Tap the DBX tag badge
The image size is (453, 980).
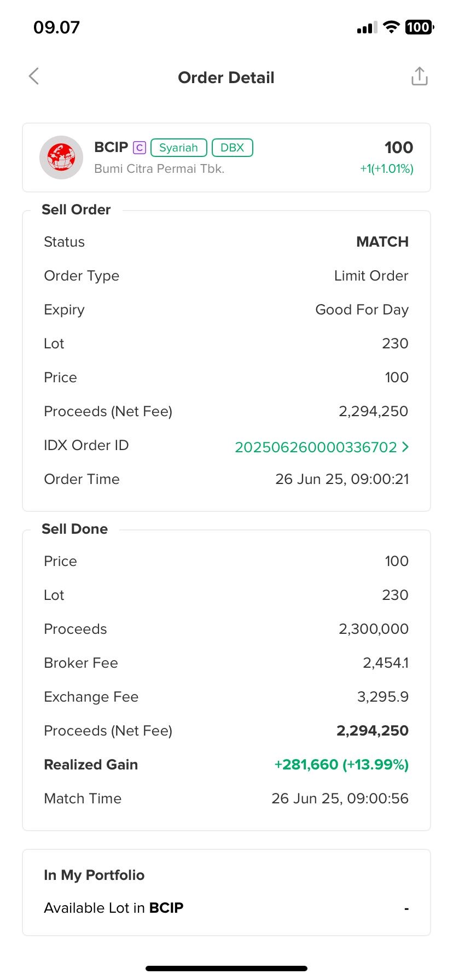coord(232,148)
